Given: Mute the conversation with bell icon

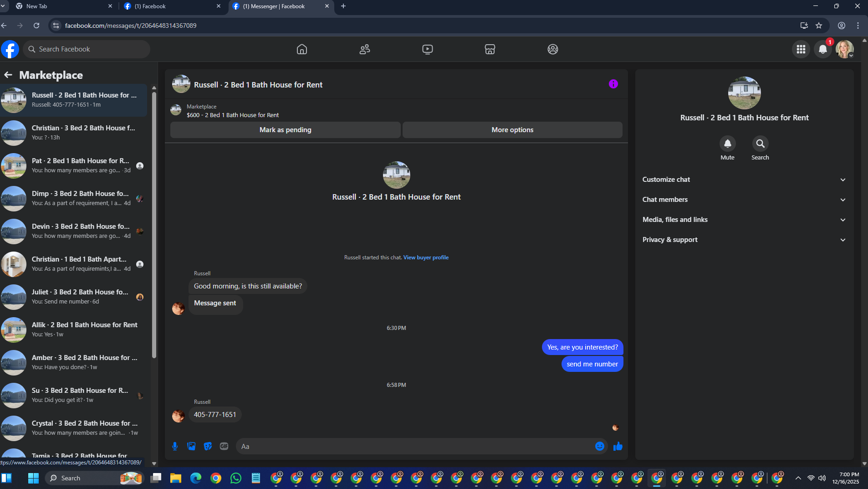Looking at the screenshot, I should 728,144.
